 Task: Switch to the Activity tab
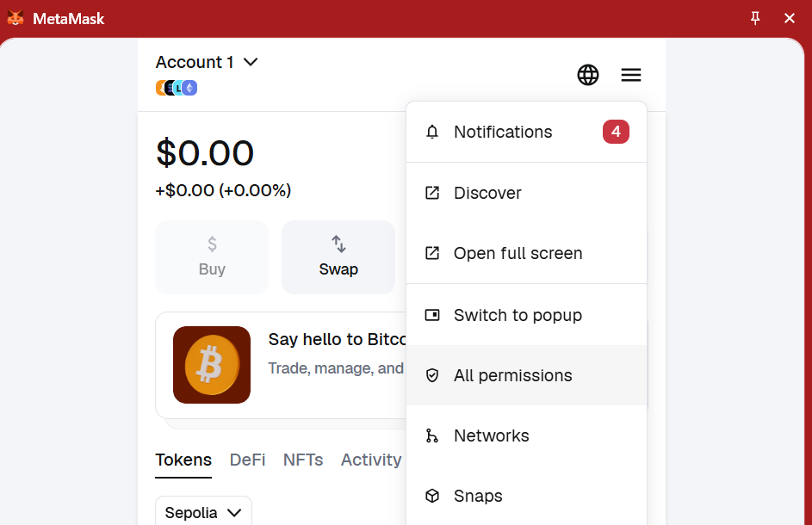(x=371, y=460)
